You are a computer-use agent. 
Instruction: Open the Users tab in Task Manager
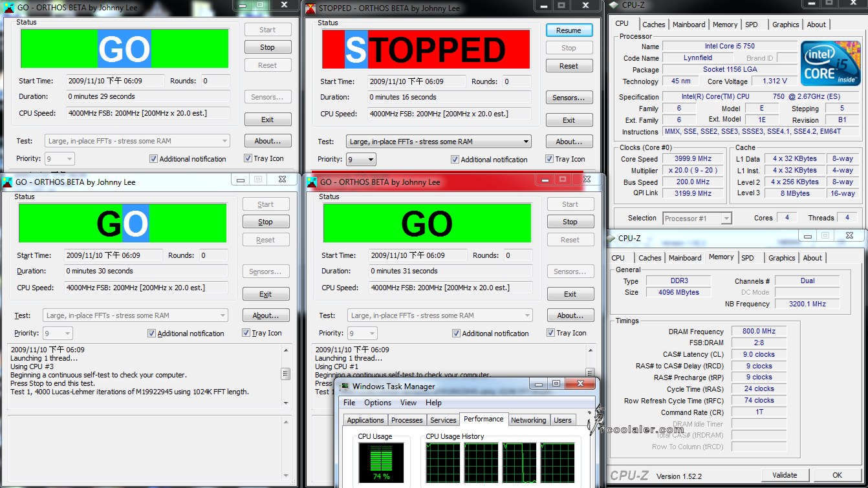click(562, 420)
